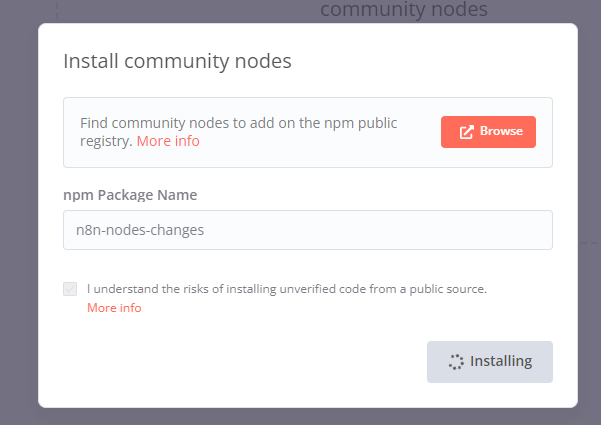
Task: Click empty space left of Installing button
Action: click(250, 362)
